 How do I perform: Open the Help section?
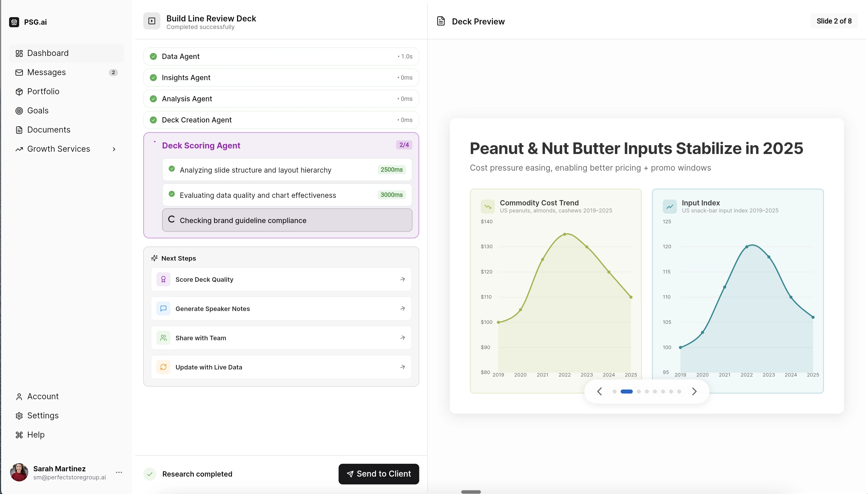36,435
